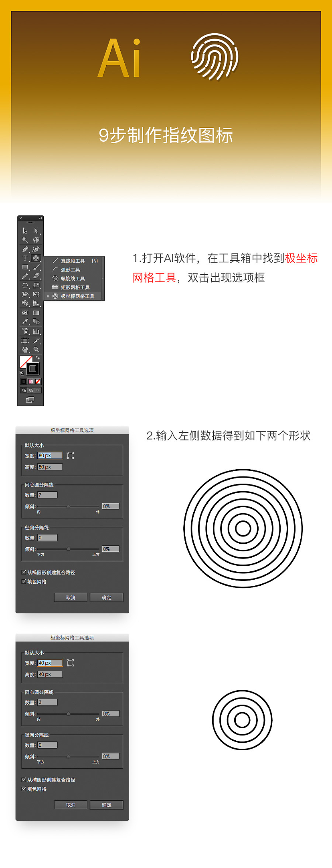Image resolution: width=332 pixels, height=868 pixels.
Task: Apply Gradient mode button below swatches
Action: pos(30,382)
